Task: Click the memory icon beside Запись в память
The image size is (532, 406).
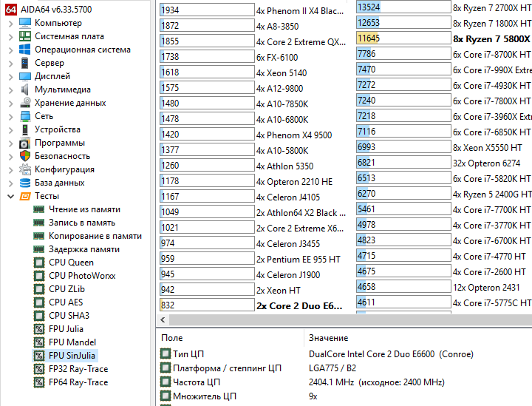Action: (x=39, y=223)
